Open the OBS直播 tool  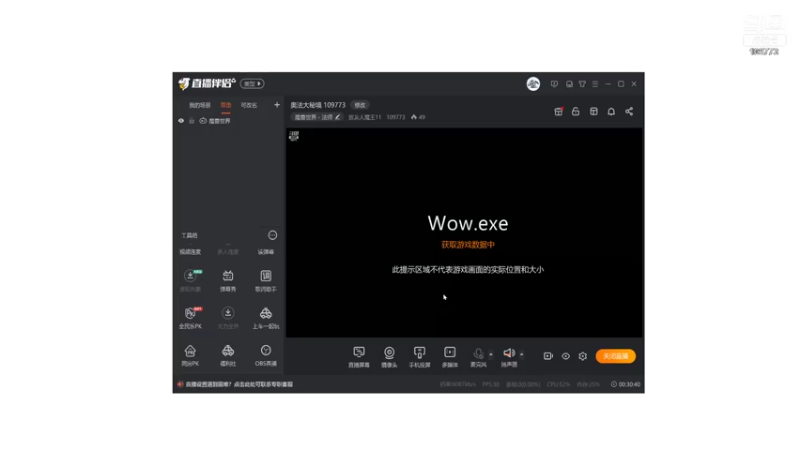click(x=266, y=355)
